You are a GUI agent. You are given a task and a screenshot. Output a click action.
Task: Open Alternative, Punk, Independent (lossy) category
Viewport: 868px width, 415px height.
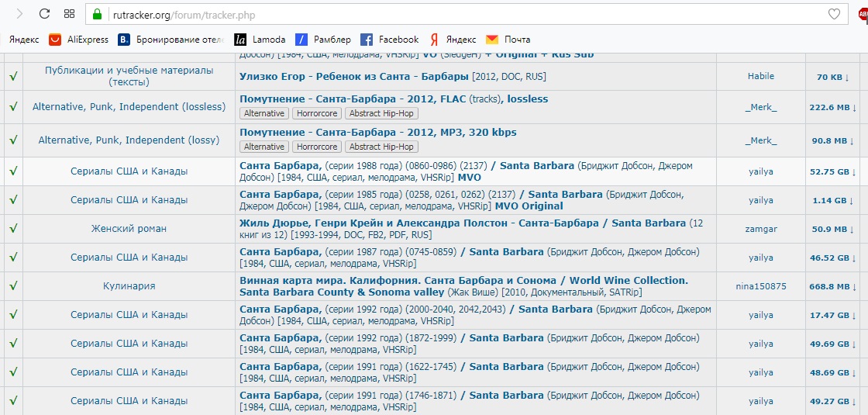coord(129,140)
